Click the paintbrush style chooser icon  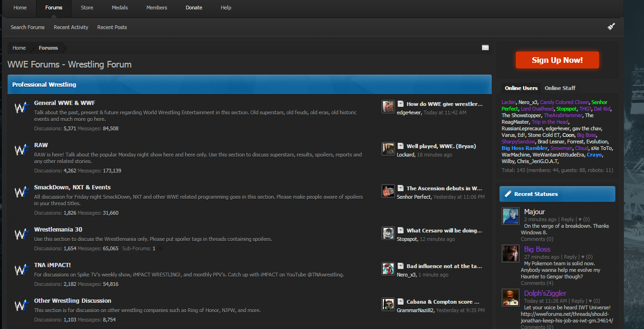(611, 27)
